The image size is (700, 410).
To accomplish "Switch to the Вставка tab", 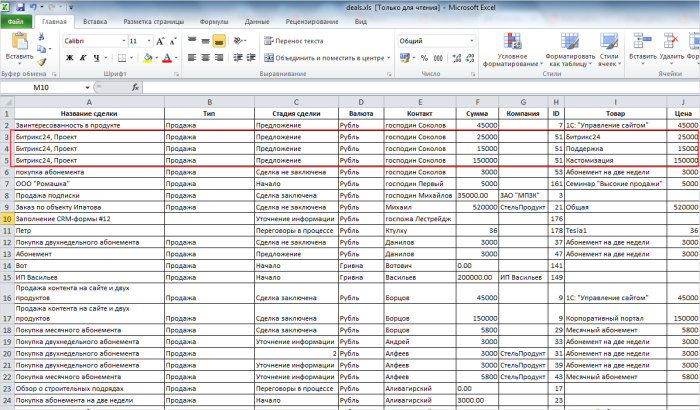I will (x=95, y=21).
